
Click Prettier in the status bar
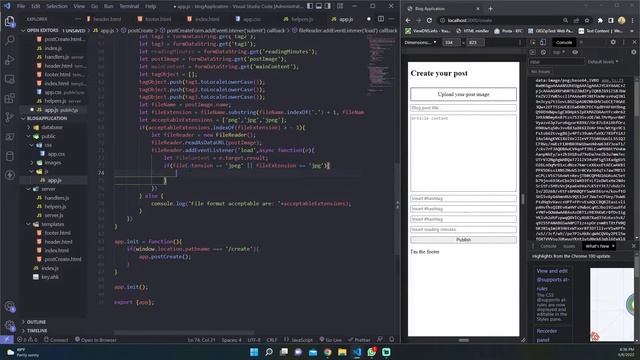[359, 340]
